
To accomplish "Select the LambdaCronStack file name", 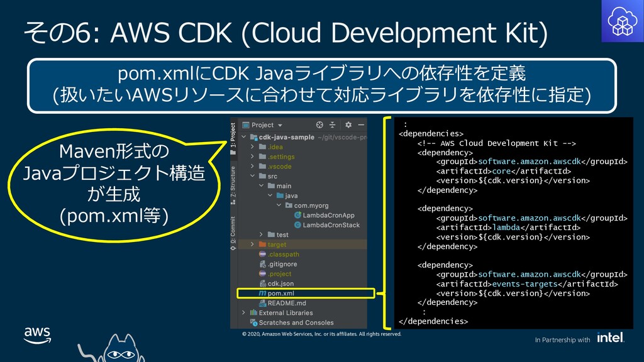I will (331, 225).
